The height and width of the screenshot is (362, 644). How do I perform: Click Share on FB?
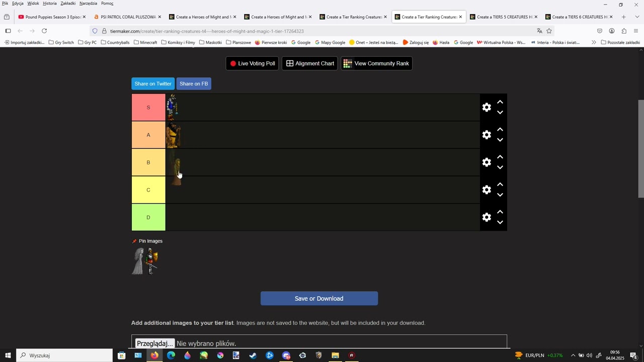(194, 84)
